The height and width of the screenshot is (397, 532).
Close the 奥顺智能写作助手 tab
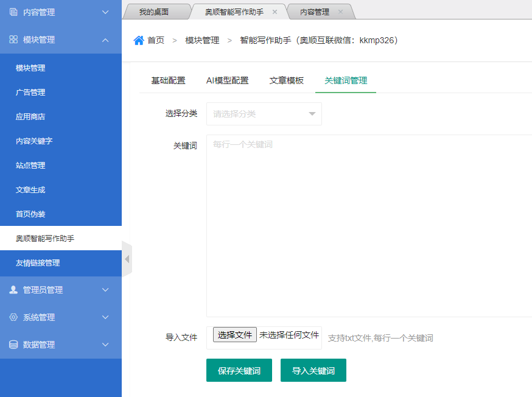(275, 12)
